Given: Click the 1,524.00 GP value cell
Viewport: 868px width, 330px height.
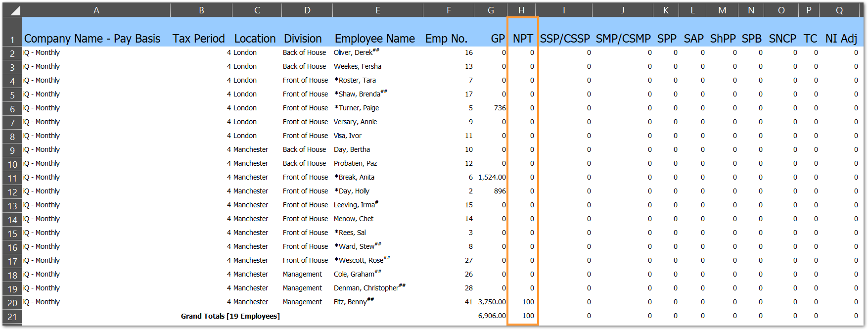Looking at the screenshot, I should click(492, 177).
